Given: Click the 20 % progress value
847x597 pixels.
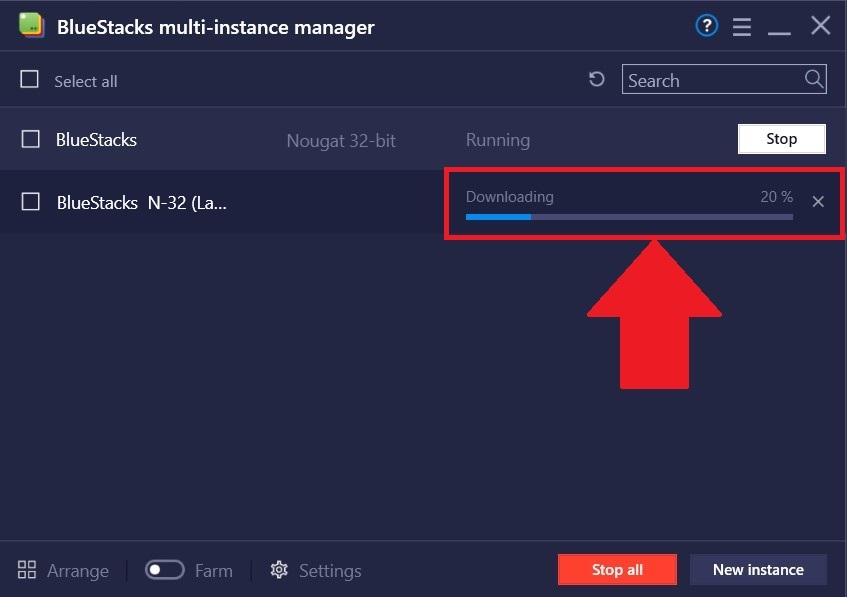Looking at the screenshot, I should [777, 197].
